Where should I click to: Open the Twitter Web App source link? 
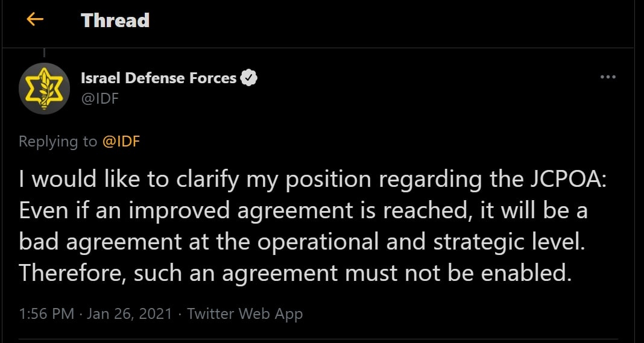[245, 314]
